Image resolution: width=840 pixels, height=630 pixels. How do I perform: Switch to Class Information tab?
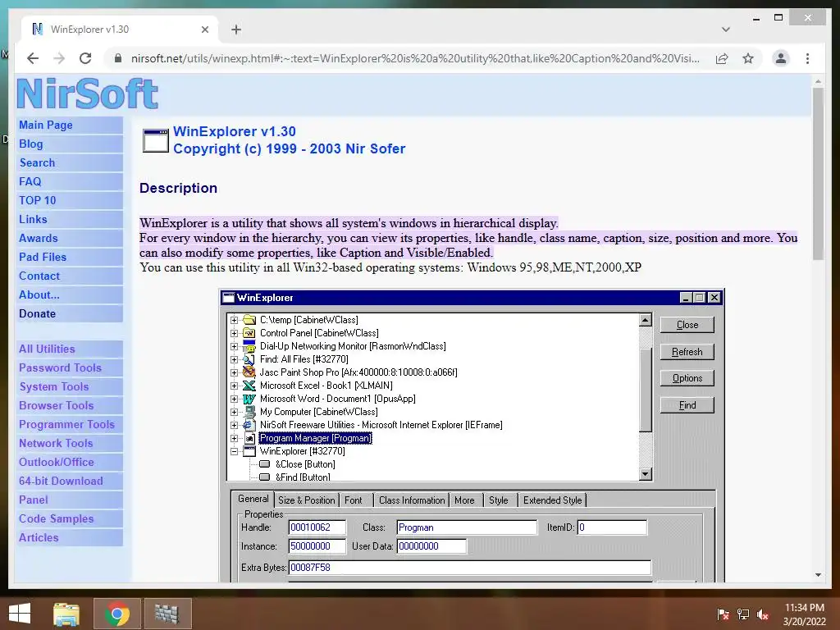(412, 500)
